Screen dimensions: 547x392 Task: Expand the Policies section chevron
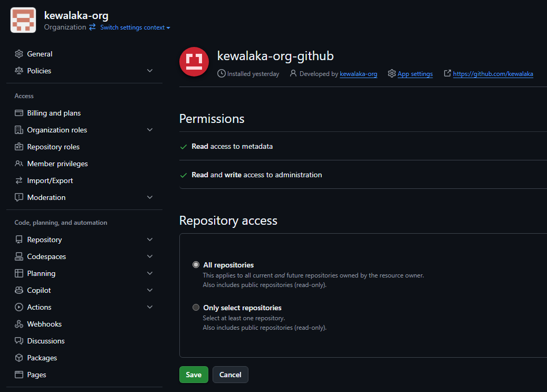point(150,71)
